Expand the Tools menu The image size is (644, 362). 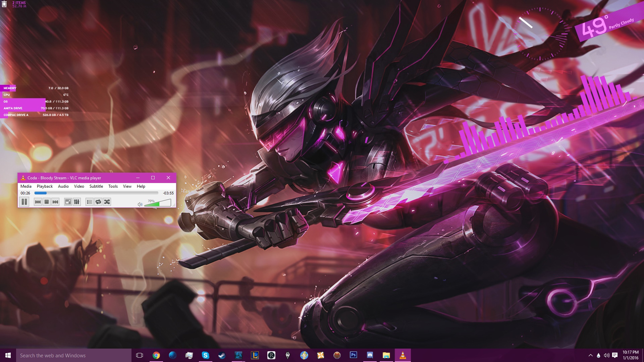(113, 186)
